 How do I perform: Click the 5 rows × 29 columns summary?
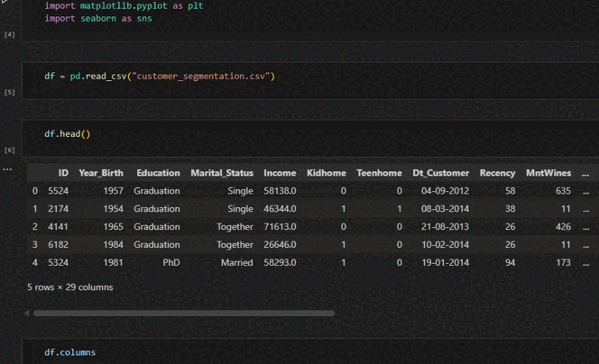click(70, 287)
